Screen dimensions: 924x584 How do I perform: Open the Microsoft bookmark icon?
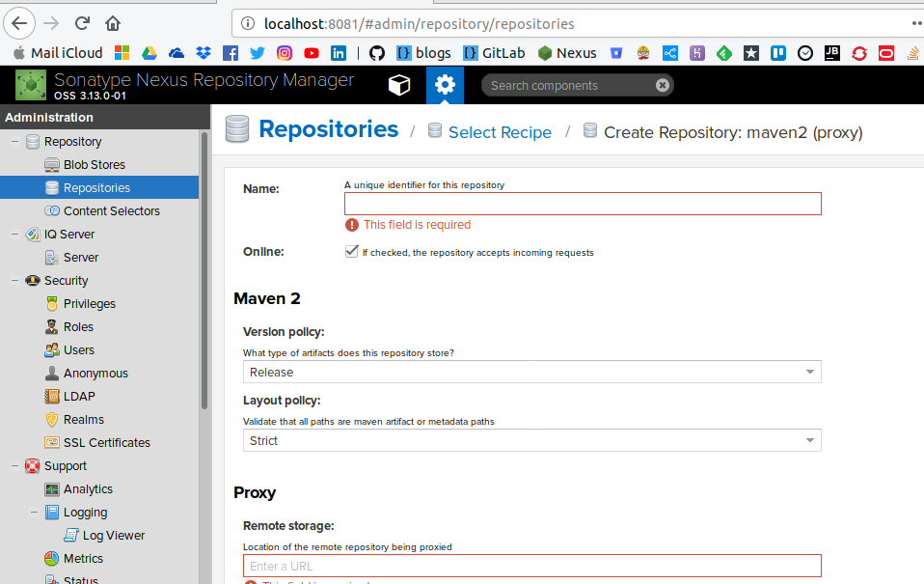122,53
